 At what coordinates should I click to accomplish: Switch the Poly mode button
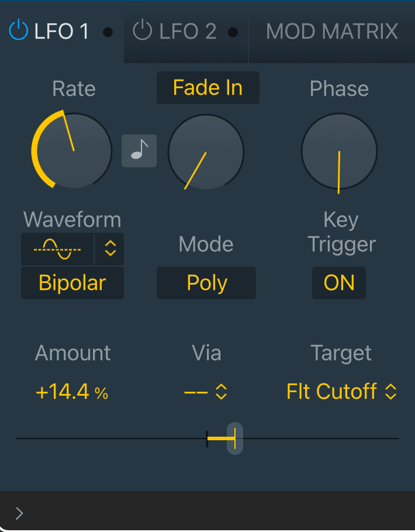206,282
